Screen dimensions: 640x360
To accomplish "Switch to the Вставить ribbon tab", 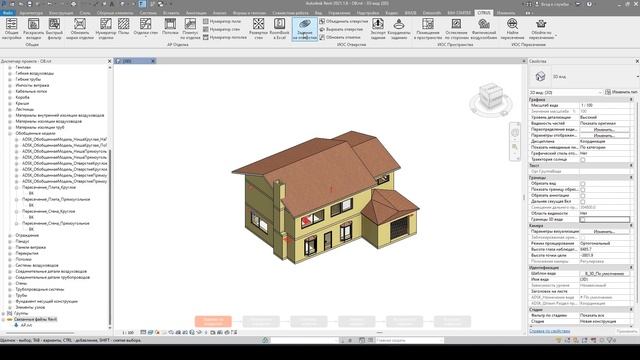I will [171, 13].
